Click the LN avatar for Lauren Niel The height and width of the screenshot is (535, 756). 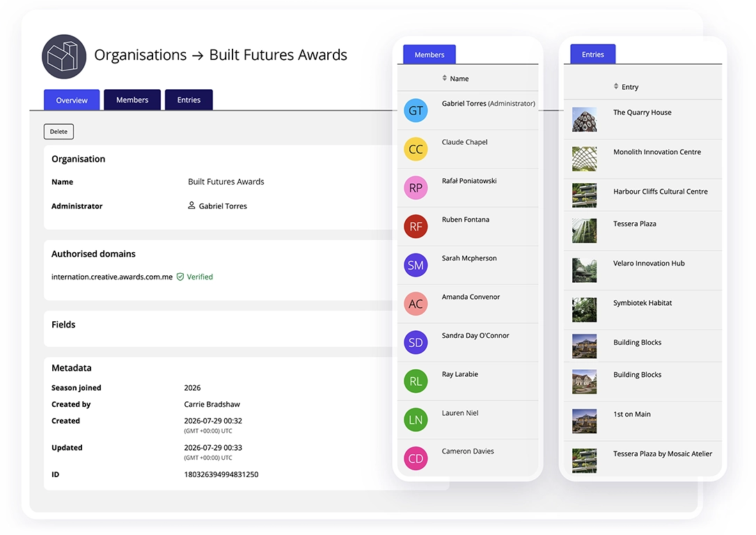pos(416,419)
